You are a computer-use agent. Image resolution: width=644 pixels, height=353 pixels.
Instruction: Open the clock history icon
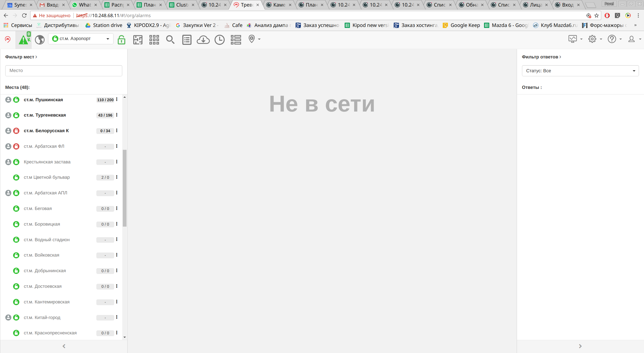pos(220,40)
